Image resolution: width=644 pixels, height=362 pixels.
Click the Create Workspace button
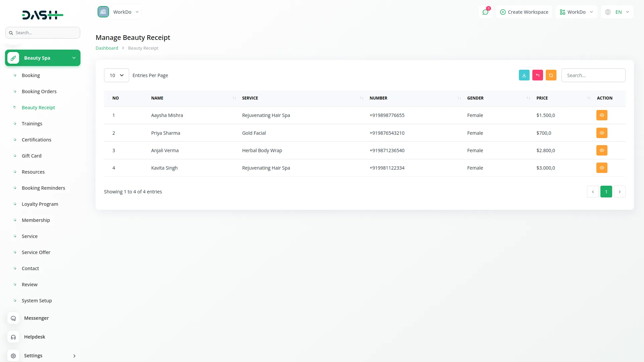524,12
